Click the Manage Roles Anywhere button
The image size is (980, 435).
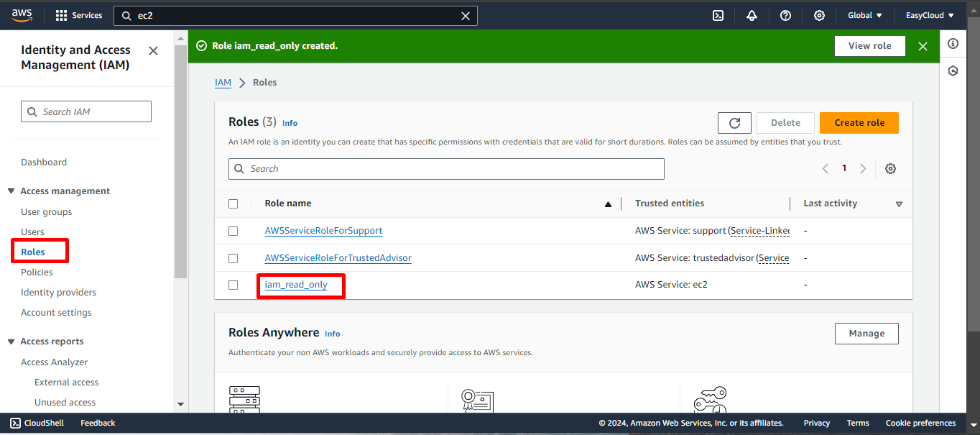tap(866, 334)
